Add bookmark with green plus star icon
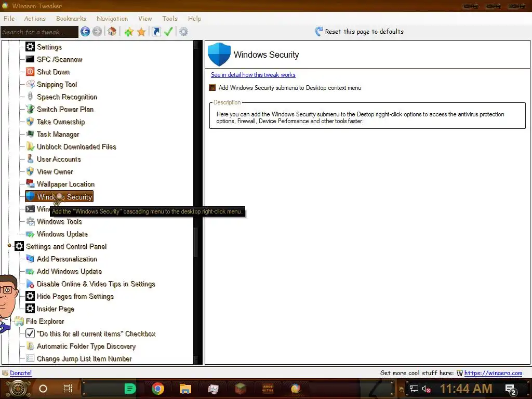The image size is (532, 399). pyautogui.click(x=129, y=32)
